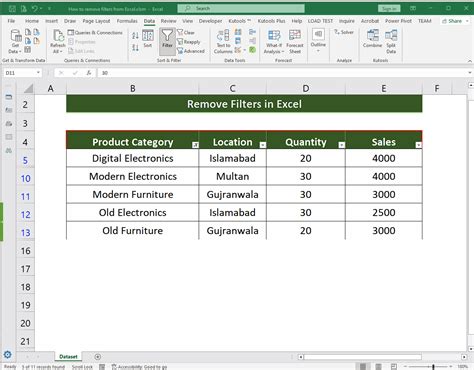Select the Dataset sheet tab
This screenshot has width=474, height=370.
click(x=68, y=357)
